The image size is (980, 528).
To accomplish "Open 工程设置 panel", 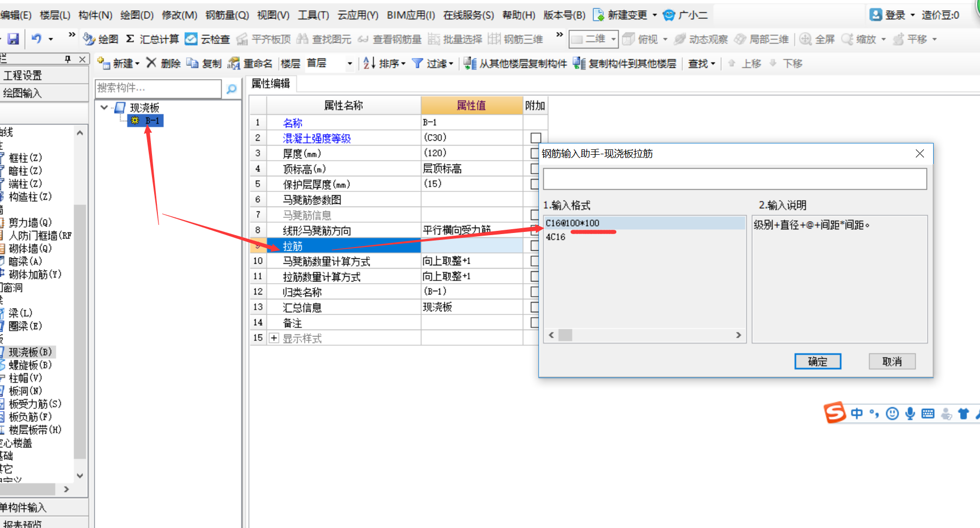I will point(44,75).
